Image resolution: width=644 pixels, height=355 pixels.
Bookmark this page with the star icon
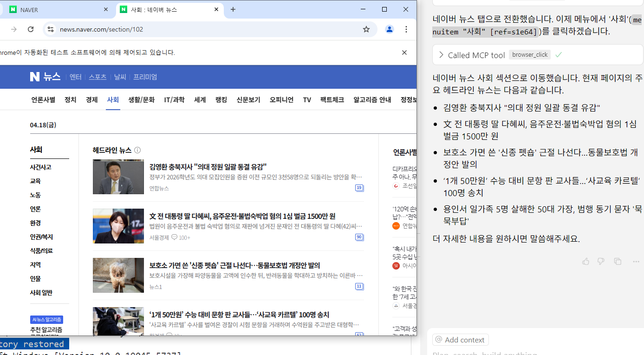366,29
